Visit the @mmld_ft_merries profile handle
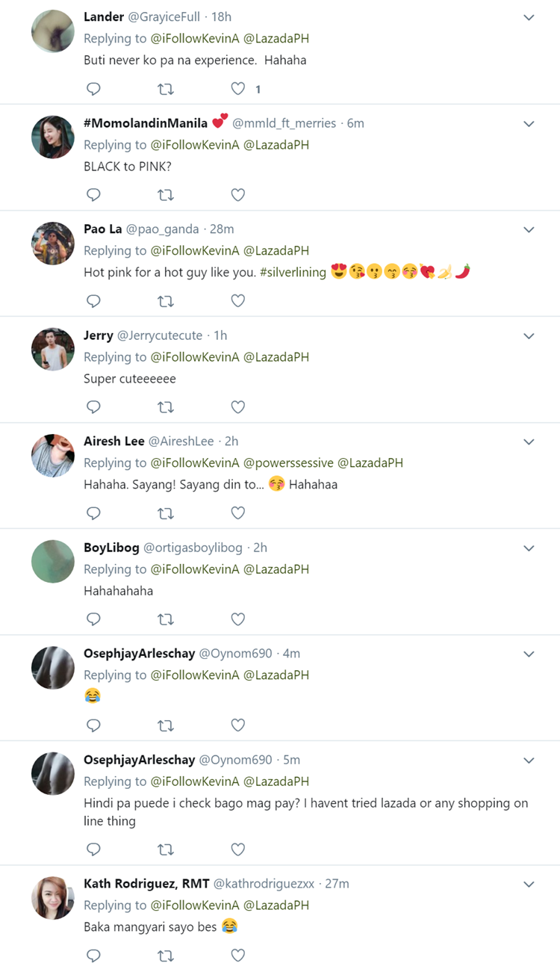Image resolution: width=560 pixels, height=966 pixels. point(286,123)
